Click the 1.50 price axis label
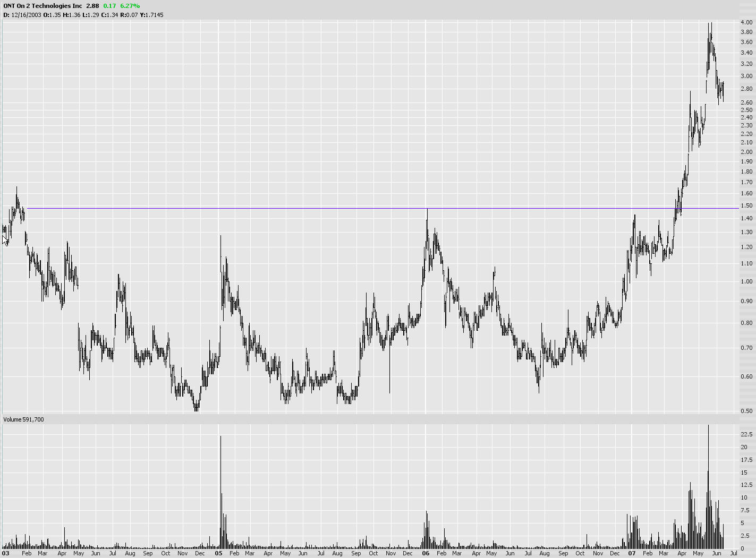 coord(746,205)
